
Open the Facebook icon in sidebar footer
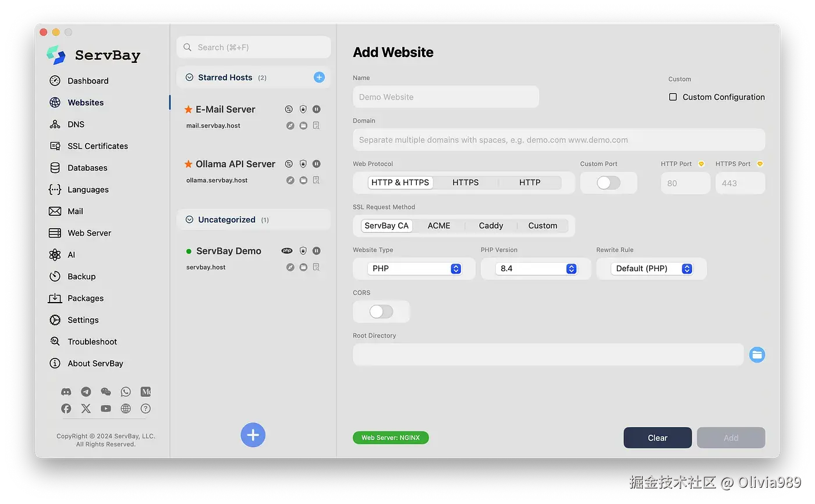(66, 409)
